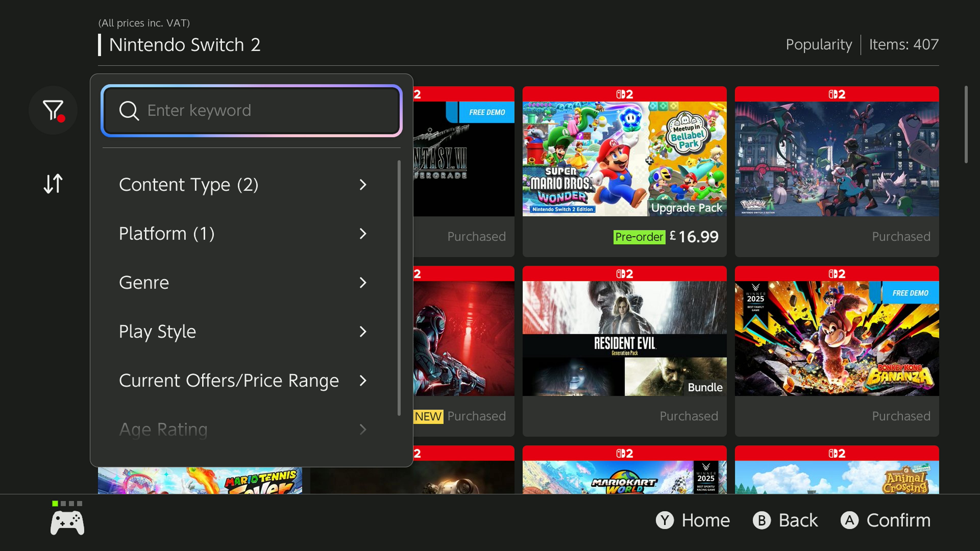This screenshot has width=980, height=551.
Task: Open the red sci-fi armored soldier card
Action: 464,351
